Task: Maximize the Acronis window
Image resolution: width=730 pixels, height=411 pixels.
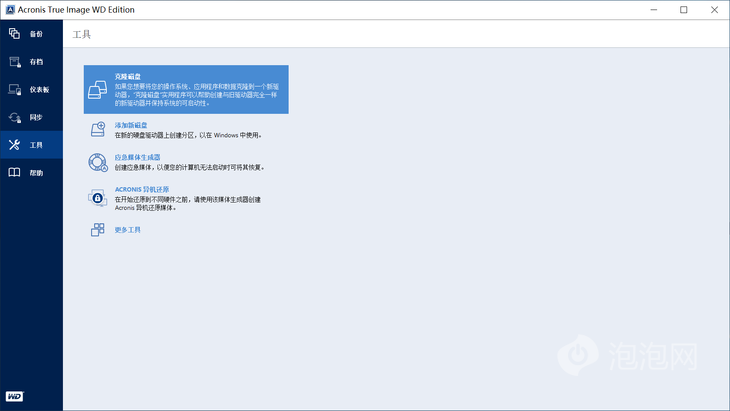Action: [683, 10]
